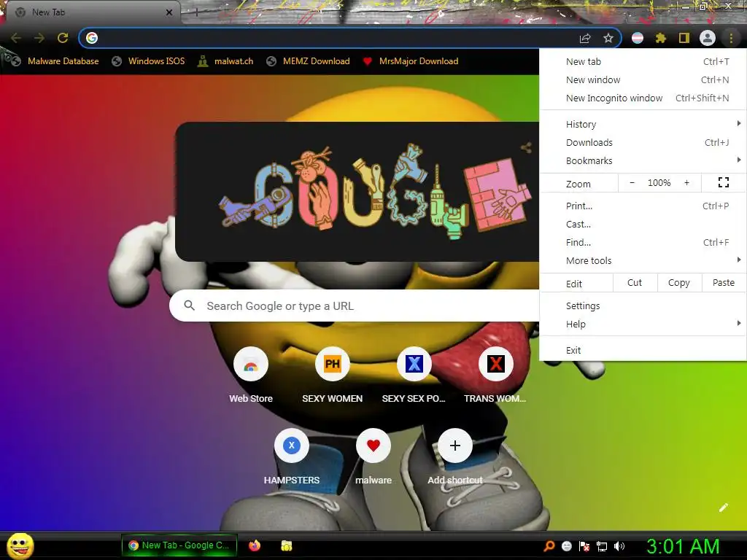The image size is (747, 560).
Task: Select New tab menu item
Action: click(x=643, y=61)
